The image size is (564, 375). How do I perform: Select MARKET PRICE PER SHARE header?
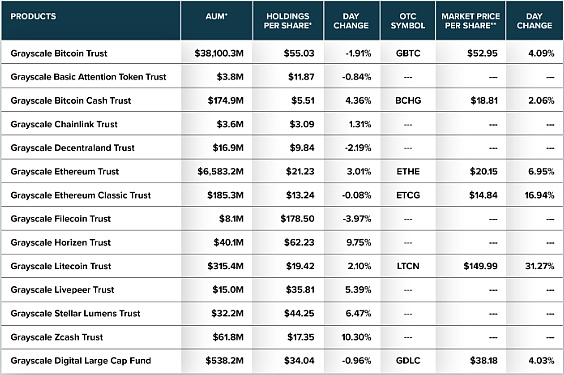(470, 21)
